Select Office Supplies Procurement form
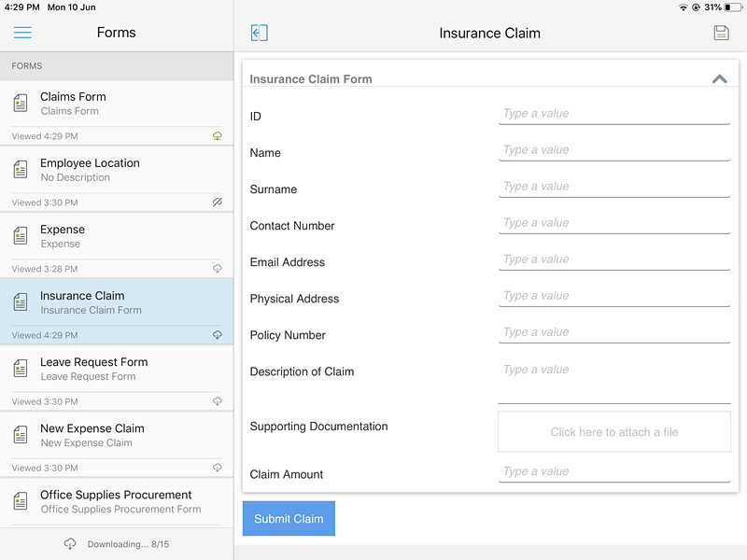747x560 pixels. pos(117,502)
